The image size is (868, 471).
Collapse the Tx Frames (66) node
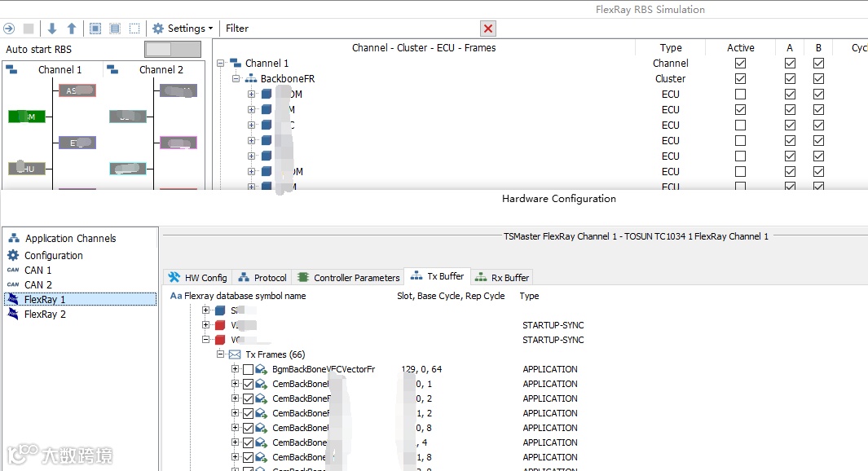point(220,354)
